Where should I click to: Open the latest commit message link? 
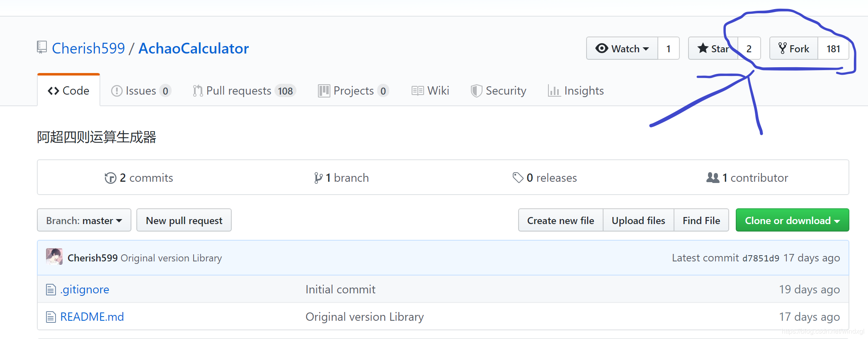click(x=171, y=258)
